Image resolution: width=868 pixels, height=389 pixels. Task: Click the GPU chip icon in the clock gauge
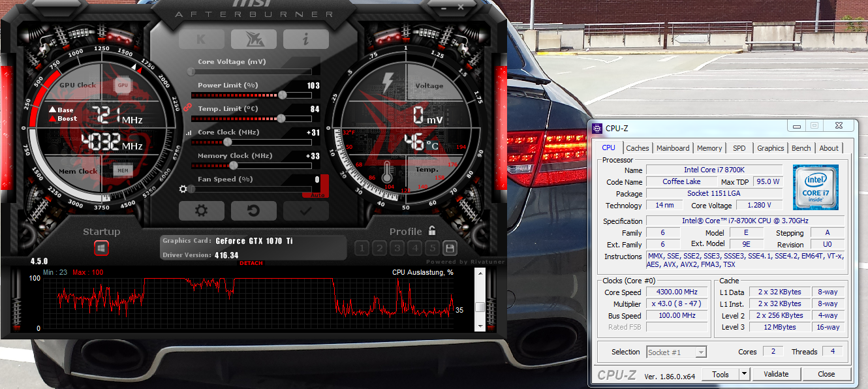point(122,85)
